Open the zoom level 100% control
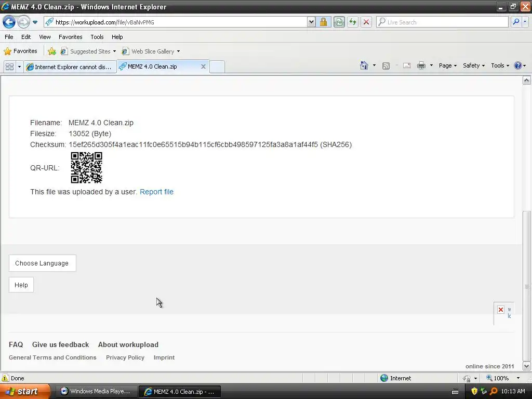This screenshot has height=399, width=532. click(503, 378)
